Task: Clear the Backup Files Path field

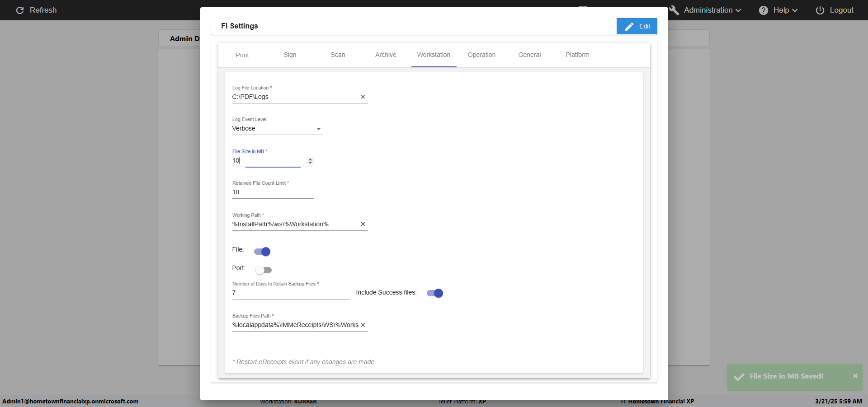Action: 363,325
